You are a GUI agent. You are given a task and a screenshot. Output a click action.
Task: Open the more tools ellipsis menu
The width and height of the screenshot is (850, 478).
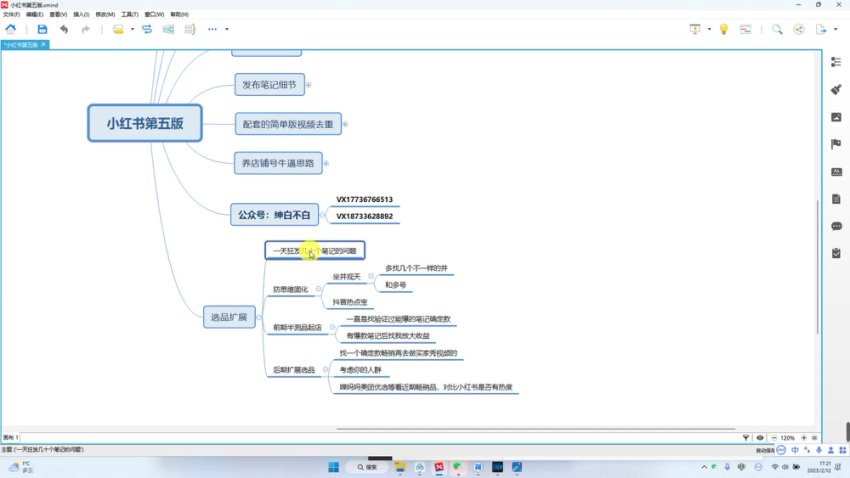[212, 29]
